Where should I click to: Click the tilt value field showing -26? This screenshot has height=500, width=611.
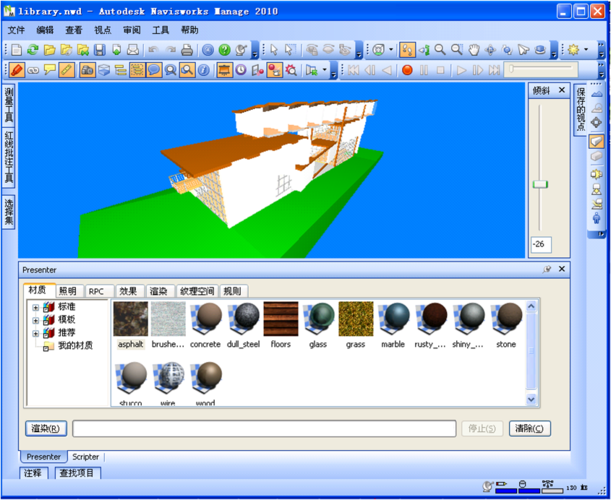point(541,244)
